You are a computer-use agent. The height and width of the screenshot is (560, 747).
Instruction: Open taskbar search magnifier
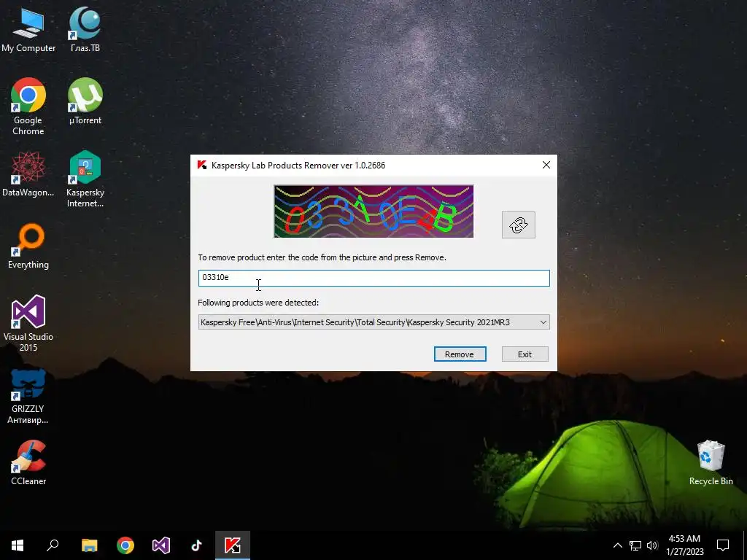tap(53, 545)
